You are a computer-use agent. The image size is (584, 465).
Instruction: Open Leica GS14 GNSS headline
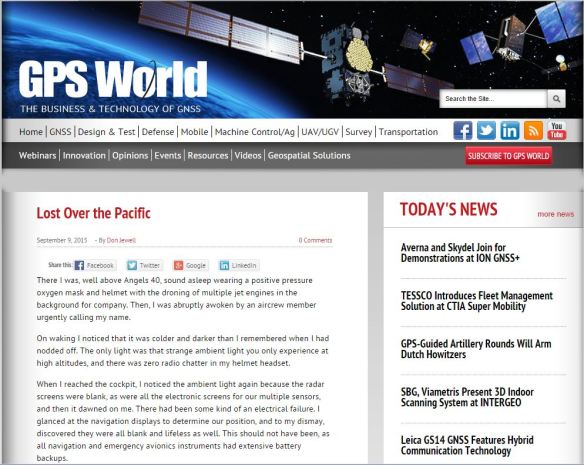pyautogui.click(x=467, y=445)
